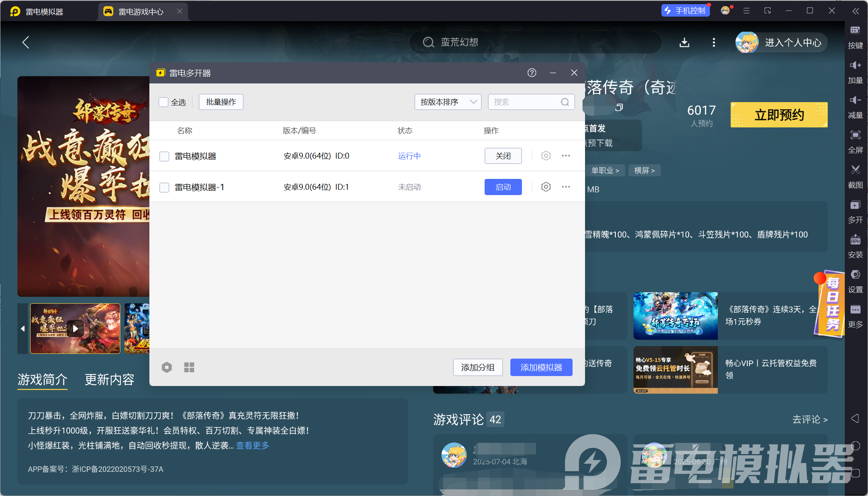Open the help icon in 雷电多开器
The image size is (868, 496).
532,73
